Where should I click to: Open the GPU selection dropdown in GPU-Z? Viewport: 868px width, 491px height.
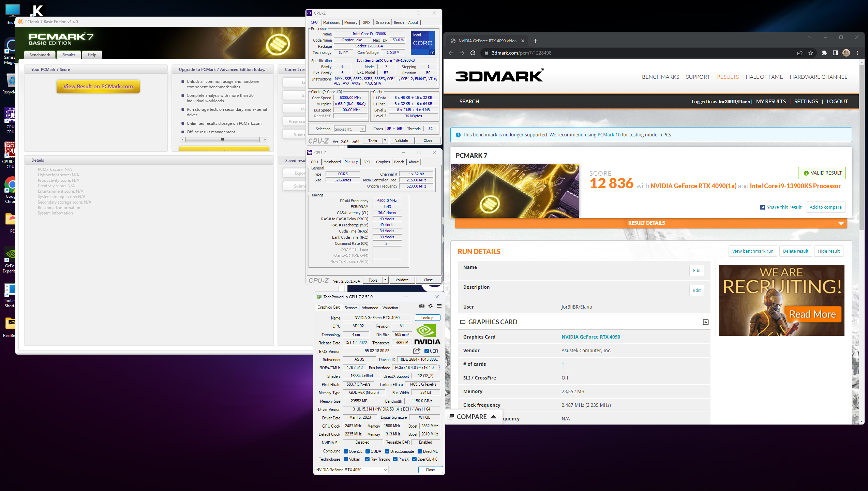pos(351,470)
